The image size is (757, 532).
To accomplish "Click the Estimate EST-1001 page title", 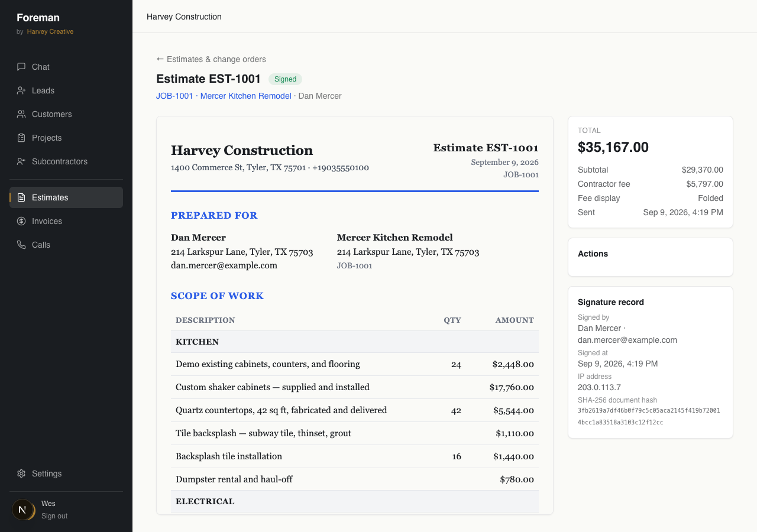I will click(x=208, y=79).
